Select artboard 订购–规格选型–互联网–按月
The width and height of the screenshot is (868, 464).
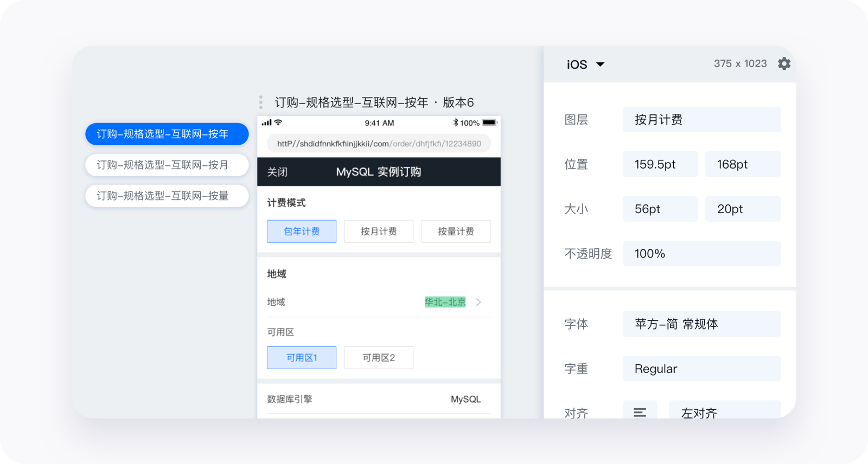167,165
